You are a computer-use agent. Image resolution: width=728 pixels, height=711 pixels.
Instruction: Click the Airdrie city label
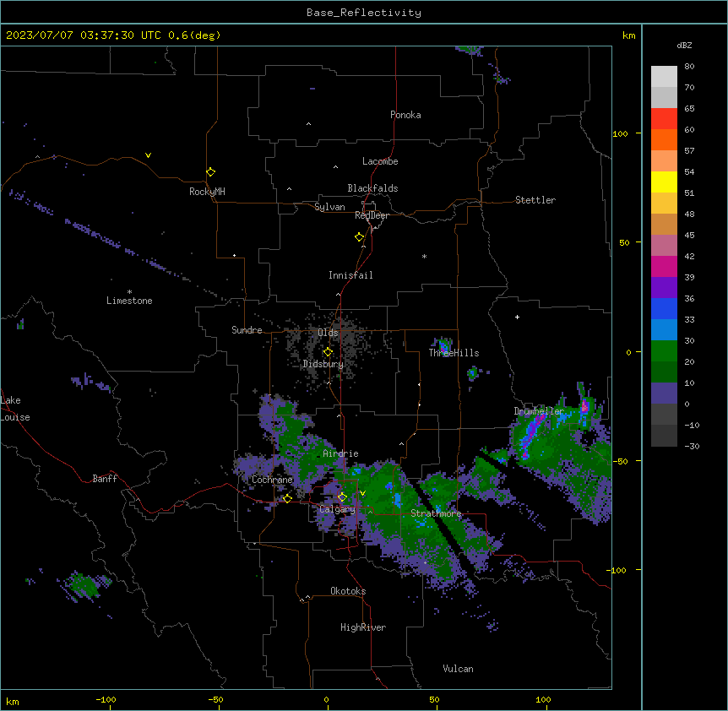tap(340, 453)
